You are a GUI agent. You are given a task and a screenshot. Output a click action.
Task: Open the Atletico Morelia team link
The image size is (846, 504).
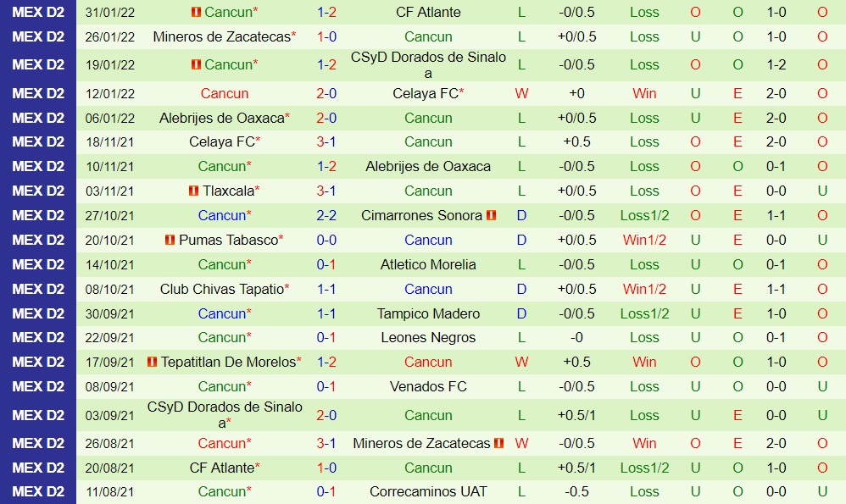point(428,264)
